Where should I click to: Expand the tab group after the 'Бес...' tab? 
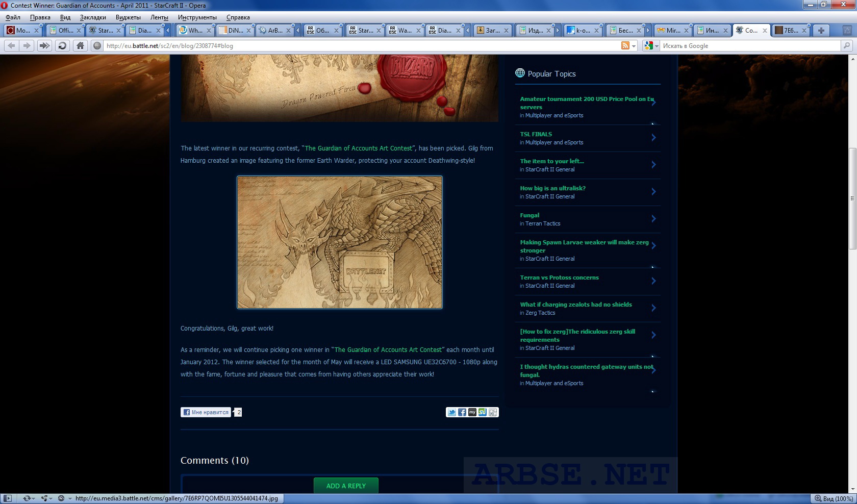[648, 30]
